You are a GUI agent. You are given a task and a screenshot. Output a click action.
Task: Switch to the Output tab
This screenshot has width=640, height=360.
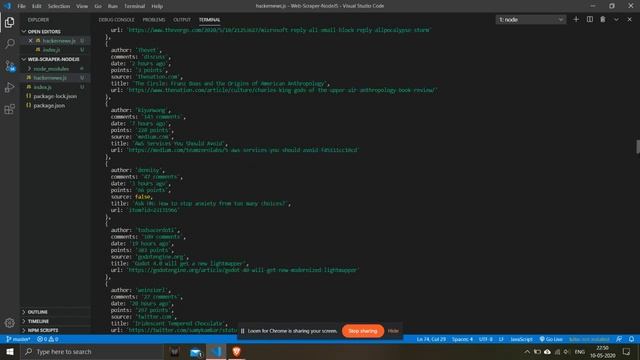pos(182,20)
